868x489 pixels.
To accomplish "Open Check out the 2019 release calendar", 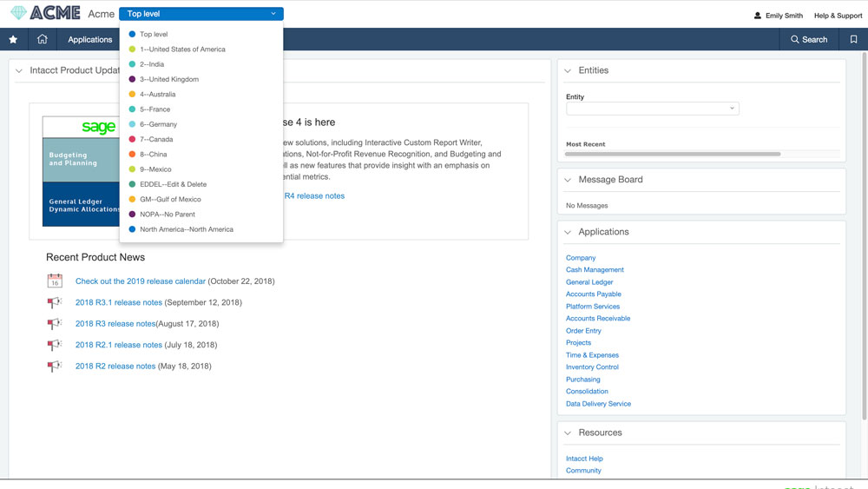I will 141,281.
